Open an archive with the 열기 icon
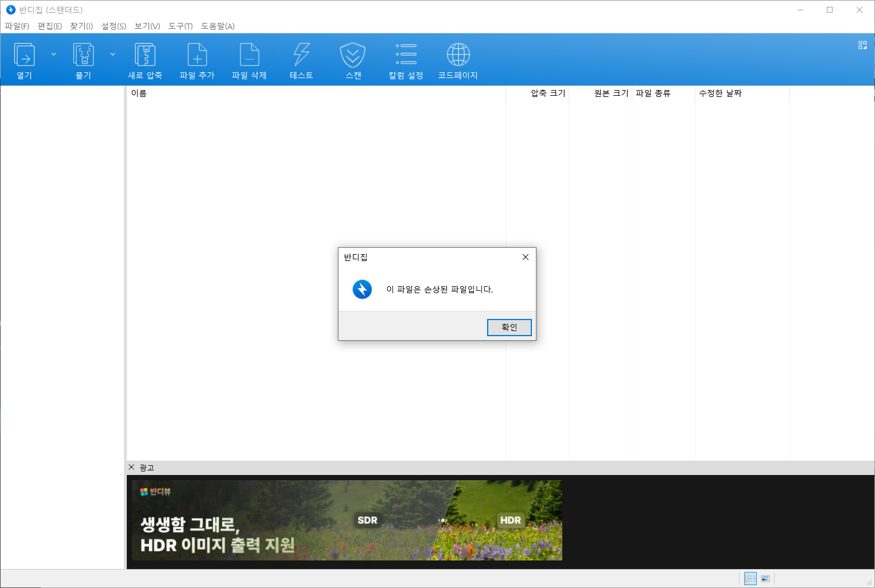 pyautogui.click(x=24, y=60)
